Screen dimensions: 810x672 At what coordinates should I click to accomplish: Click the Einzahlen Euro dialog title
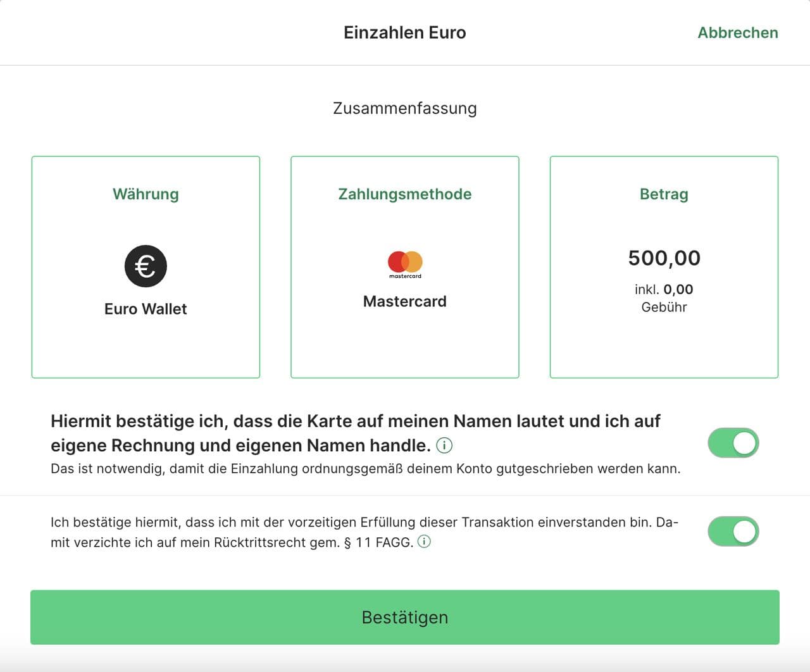405,33
